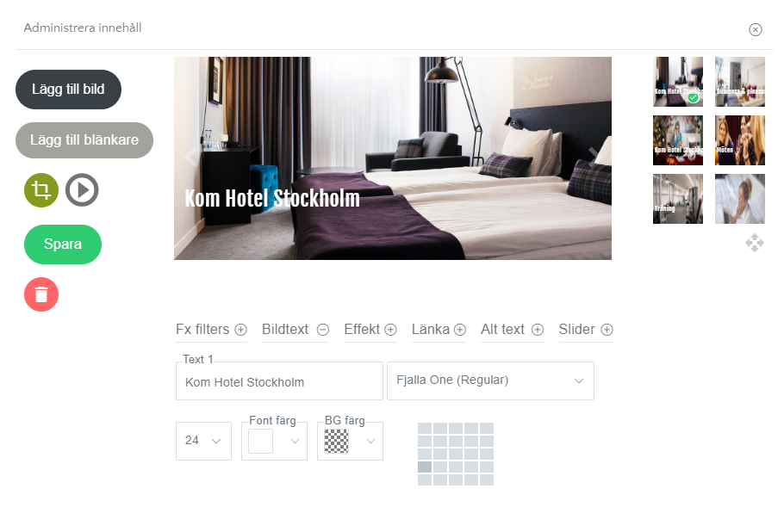784x532 pixels.
Task: Open the Alt text section
Action: click(x=512, y=330)
